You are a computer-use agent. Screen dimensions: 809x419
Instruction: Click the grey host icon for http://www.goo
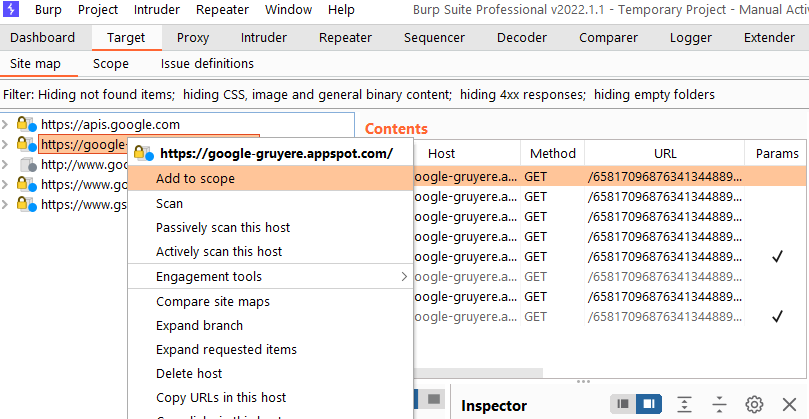pyautogui.click(x=26, y=165)
